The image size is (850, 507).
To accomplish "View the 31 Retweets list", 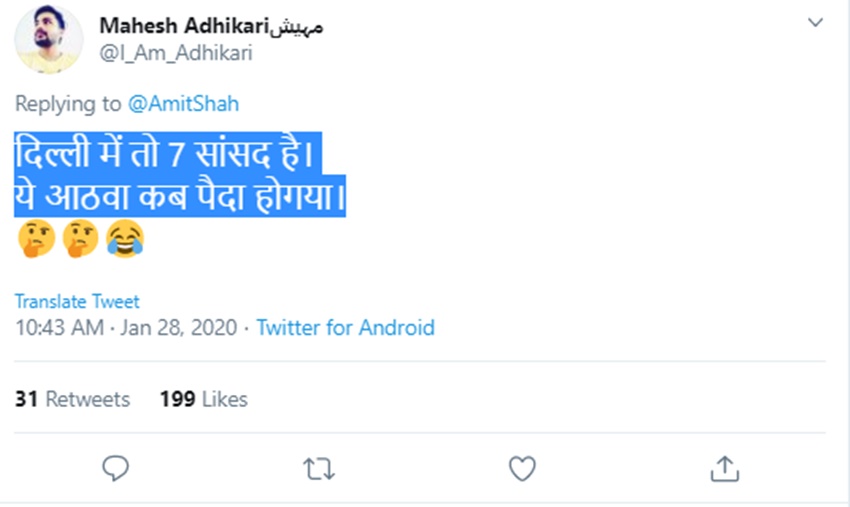I will [72, 399].
